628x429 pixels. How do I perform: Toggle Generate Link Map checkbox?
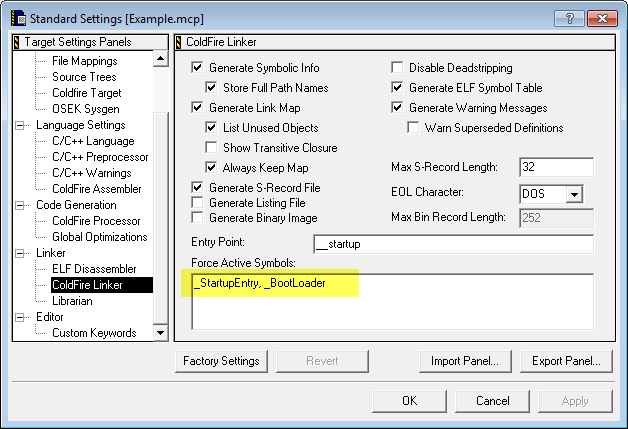(x=197, y=107)
